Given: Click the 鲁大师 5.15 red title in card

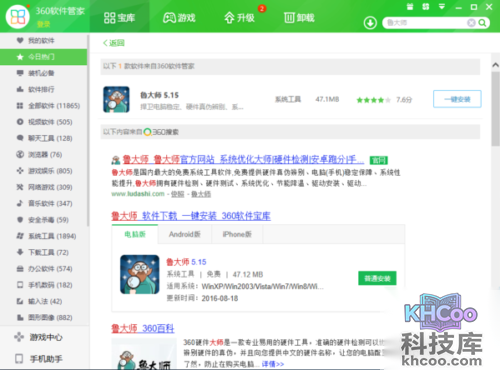Looking at the screenshot, I should [x=186, y=262].
